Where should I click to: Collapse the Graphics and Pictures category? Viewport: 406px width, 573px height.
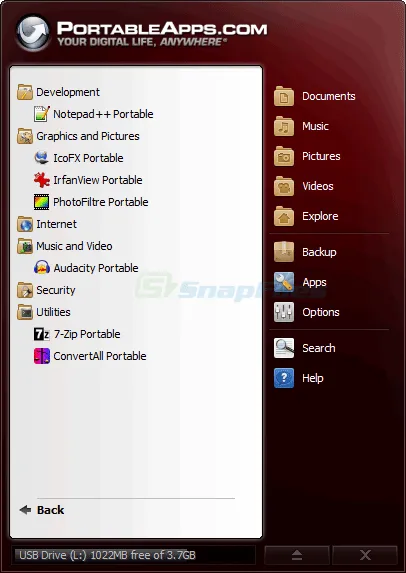click(88, 136)
